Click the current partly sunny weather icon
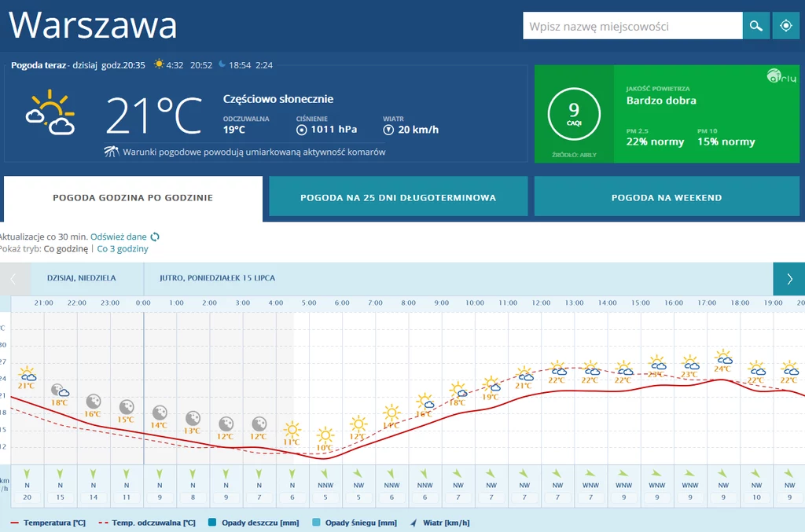 [50, 112]
